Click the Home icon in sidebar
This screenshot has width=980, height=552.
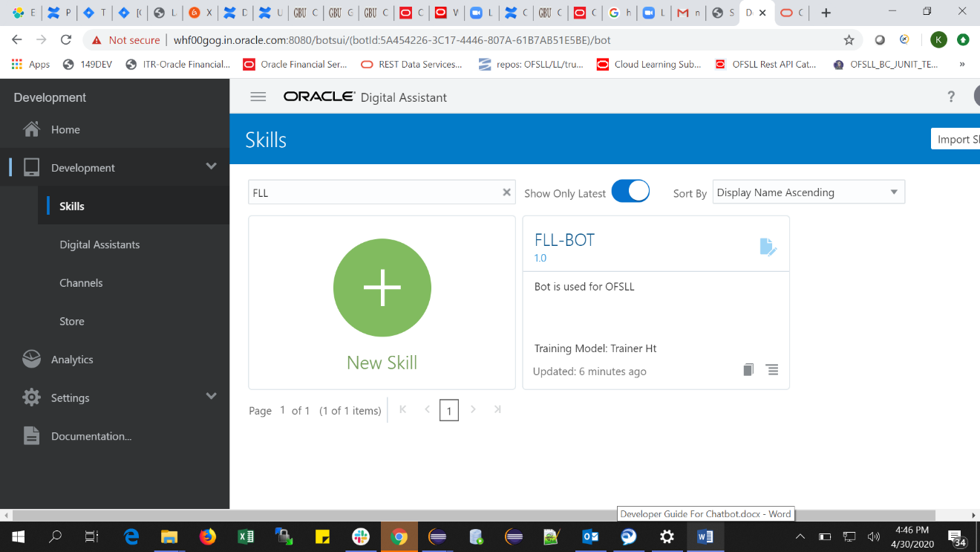pos(31,129)
